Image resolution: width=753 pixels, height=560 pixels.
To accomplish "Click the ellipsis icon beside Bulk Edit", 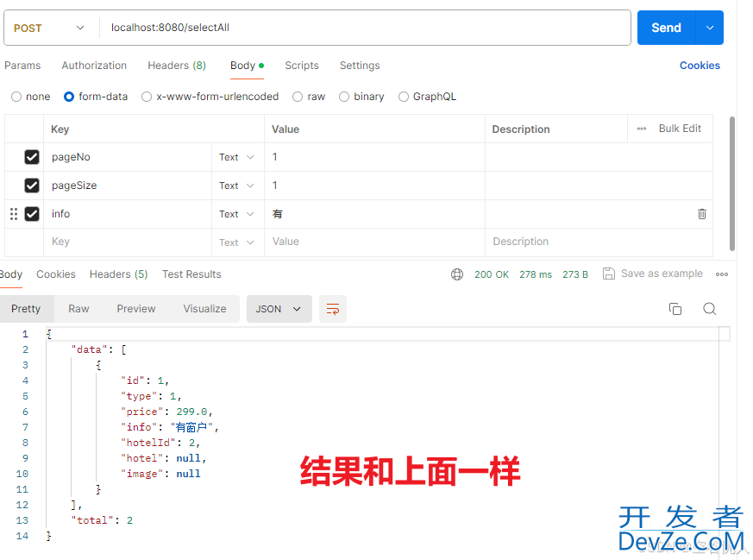I will 642,129.
